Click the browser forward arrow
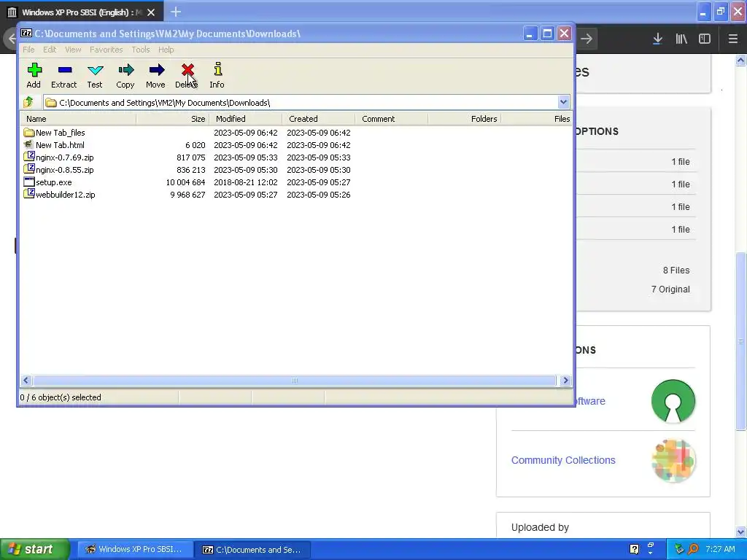This screenshot has height=560, width=747. pyautogui.click(x=587, y=39)
